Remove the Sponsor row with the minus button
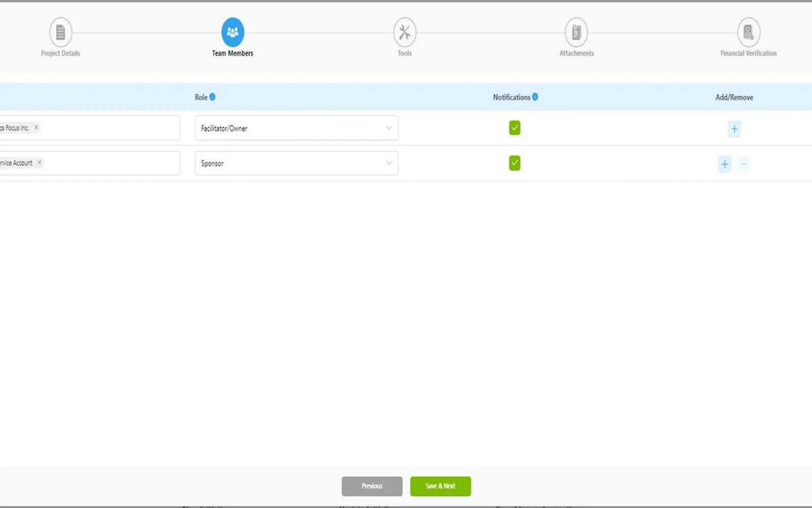Viewport: 812px width, 508px height. (x=744, y=164)
